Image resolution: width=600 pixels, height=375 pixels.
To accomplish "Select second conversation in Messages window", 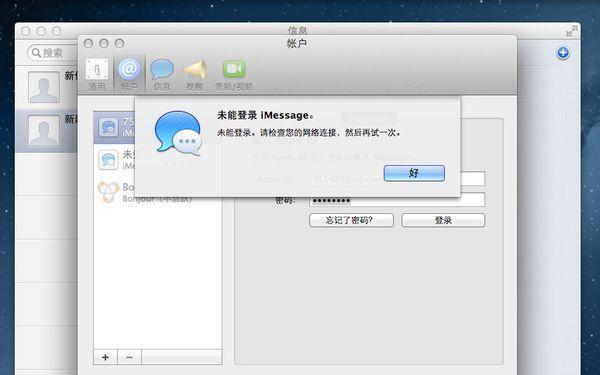I will point(46,131).
